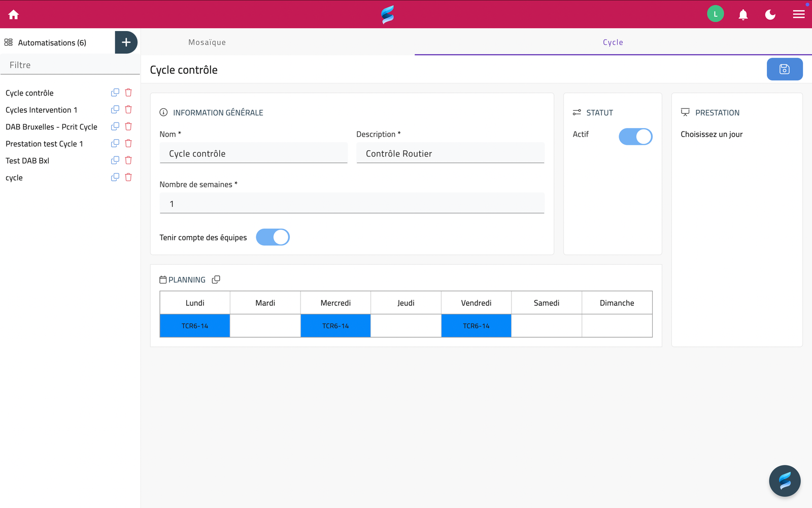Delete Prestation test Cycle 1
The height and width of the screenshot is (508, 812).
(x=128, y=143)
